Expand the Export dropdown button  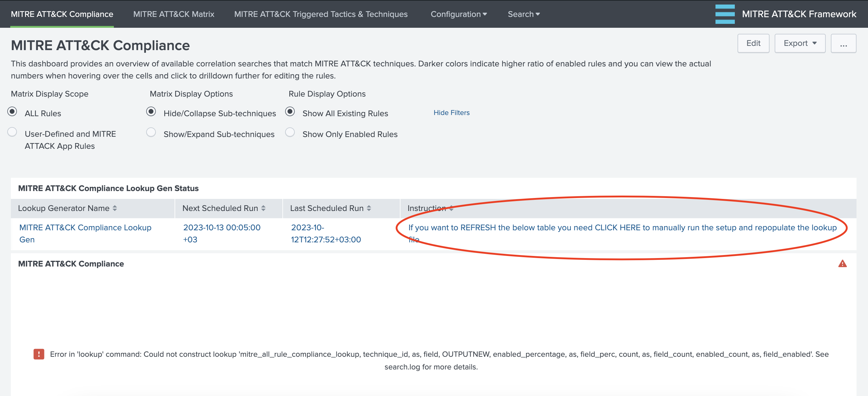[800, 43]
